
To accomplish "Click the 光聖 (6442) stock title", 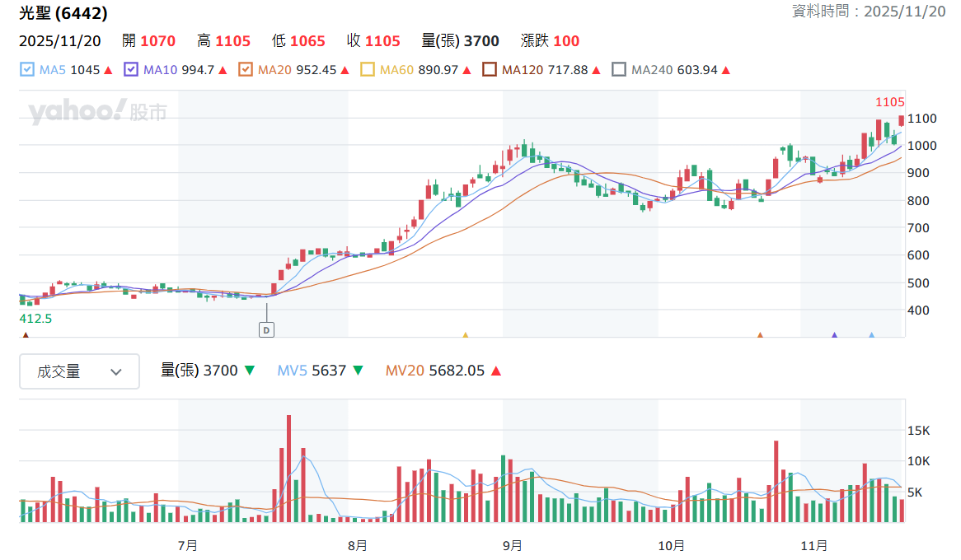I will pyautogui.click(x=63, y=13).
